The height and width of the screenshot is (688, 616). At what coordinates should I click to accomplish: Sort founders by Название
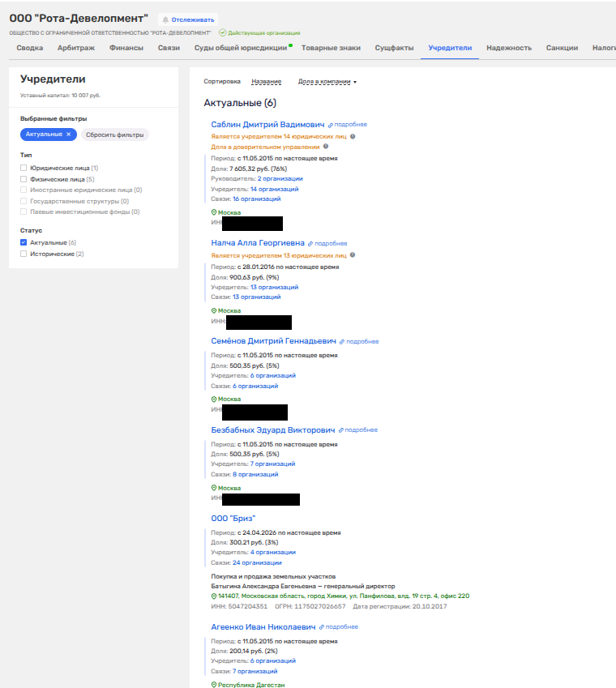(x=267, y=82)
